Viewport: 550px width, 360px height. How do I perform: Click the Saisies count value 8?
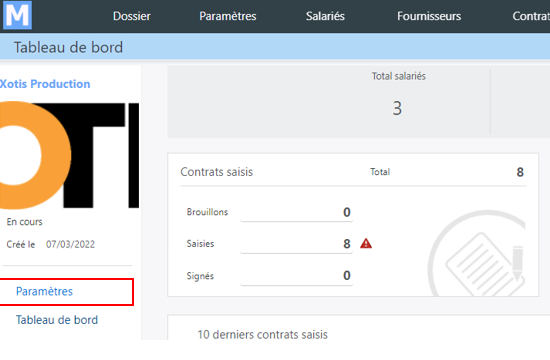point(347,244)
